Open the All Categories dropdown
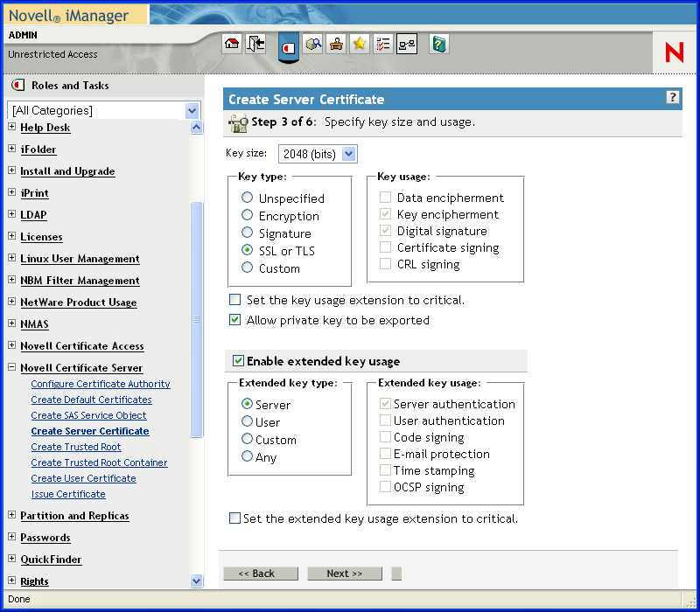 coord(104,110)
